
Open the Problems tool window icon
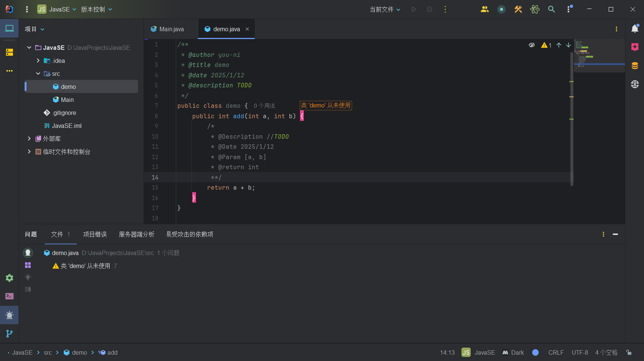pos(9,315)
